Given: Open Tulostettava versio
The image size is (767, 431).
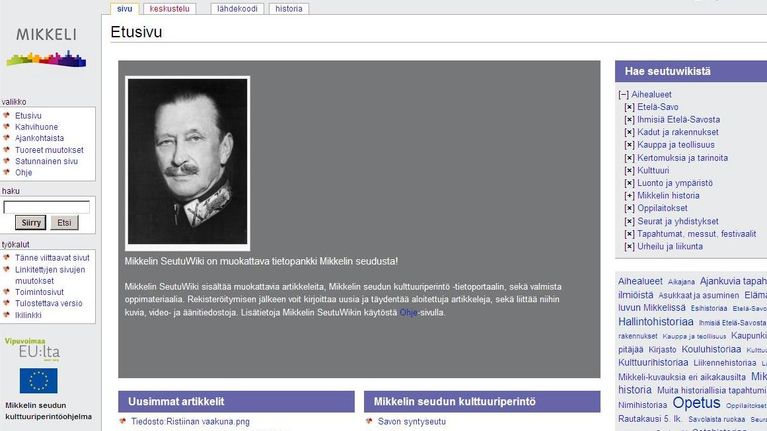Looking at the screenshot, I should coord(48,303).
